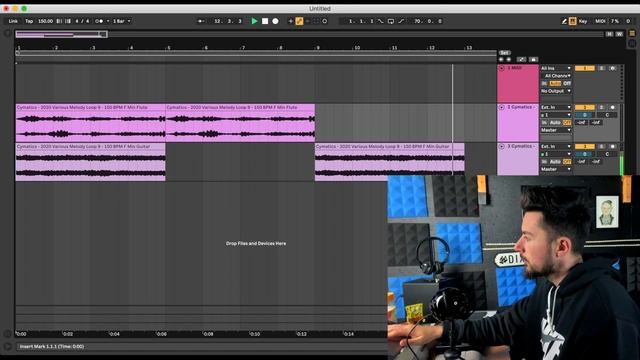Solo track 2 Cymatics
Image resolution: width=640 pixels, height=360 pixels.
pos(601,107)
